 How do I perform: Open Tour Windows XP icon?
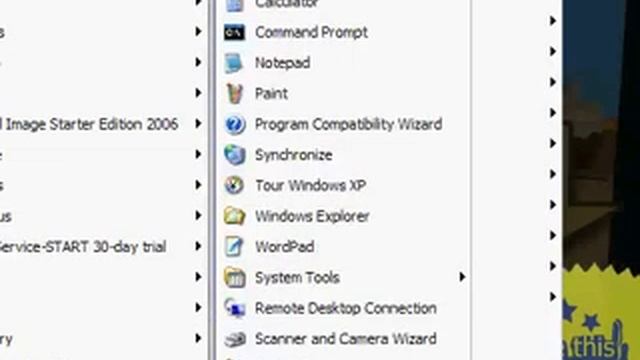tap(234, 185)
